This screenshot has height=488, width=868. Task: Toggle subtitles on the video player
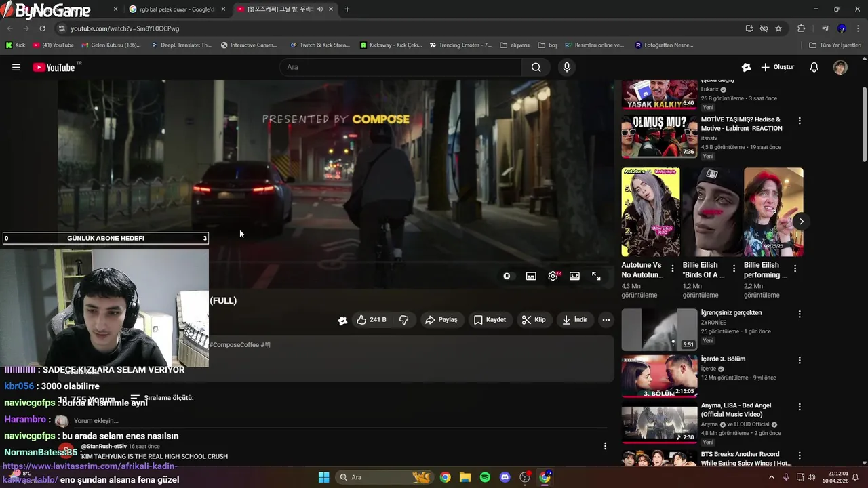(531, 276)
